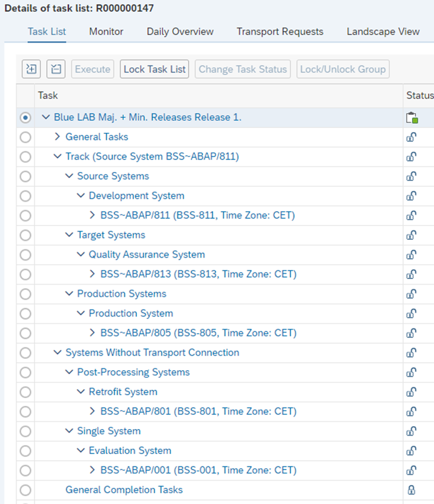Select the radio button for BSS~ABAP/001 row
The width and height of the screenshot is (434, 504).
click(25, 471)
